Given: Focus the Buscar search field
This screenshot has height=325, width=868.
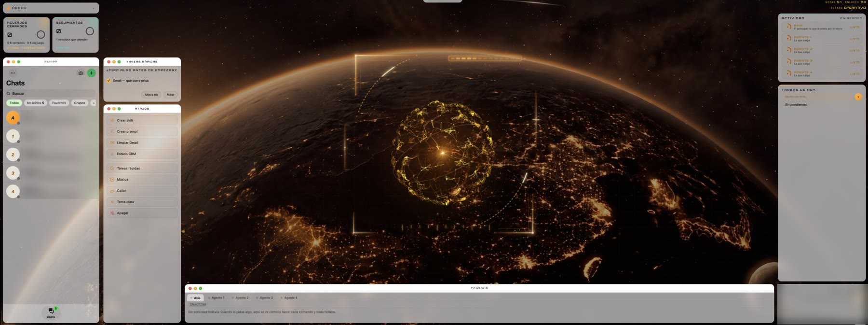Looking at the screenshot, I should 51,93.
